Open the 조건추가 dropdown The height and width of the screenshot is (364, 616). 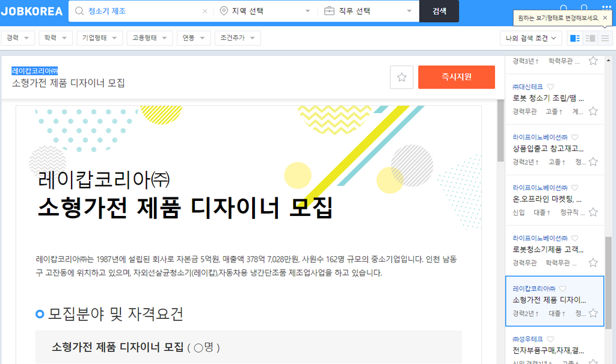tap(238, 38)
